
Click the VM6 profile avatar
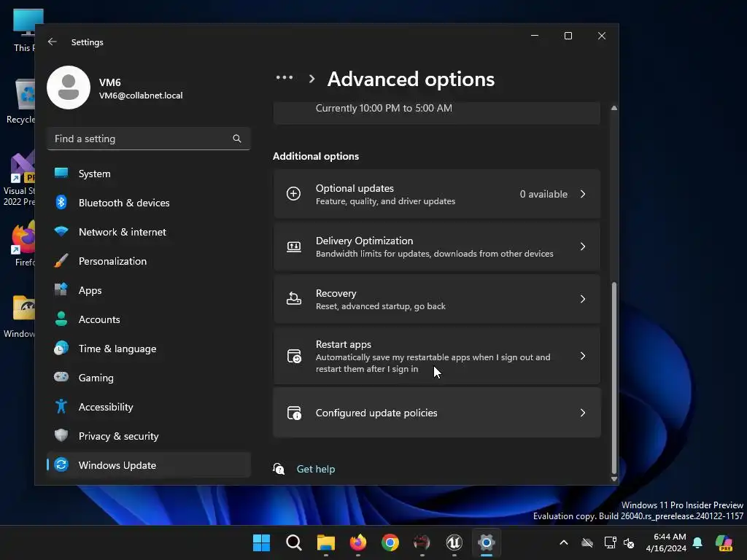point(69,87)
